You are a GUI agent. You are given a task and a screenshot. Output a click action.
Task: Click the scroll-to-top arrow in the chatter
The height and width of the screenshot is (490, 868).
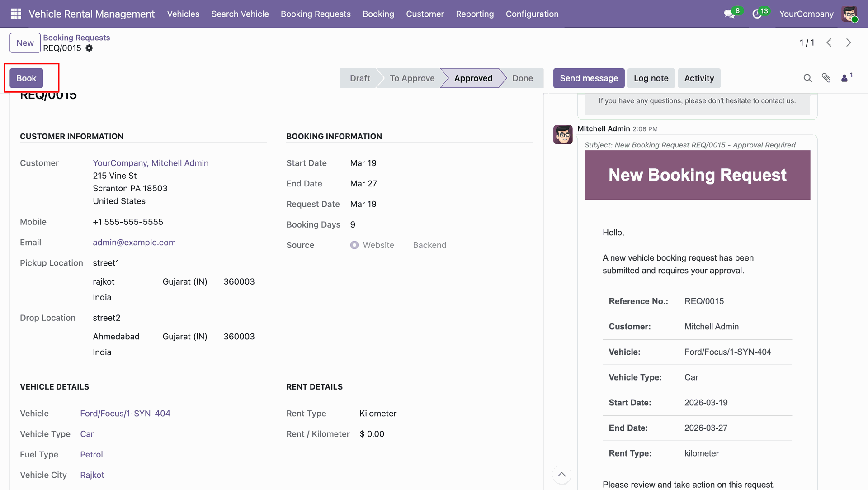click(561, 475)
